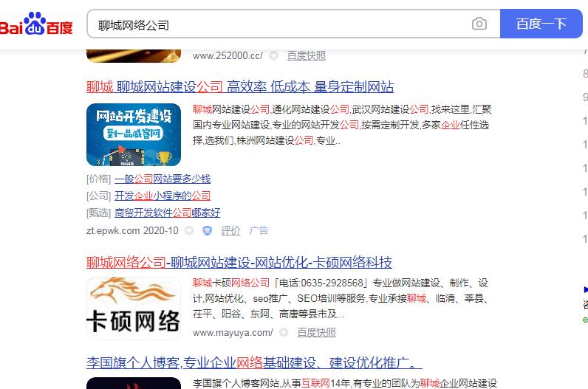Click the 网站开发建设 ad thumbnail
588x389 pixels.
click(x=134, y=135)
